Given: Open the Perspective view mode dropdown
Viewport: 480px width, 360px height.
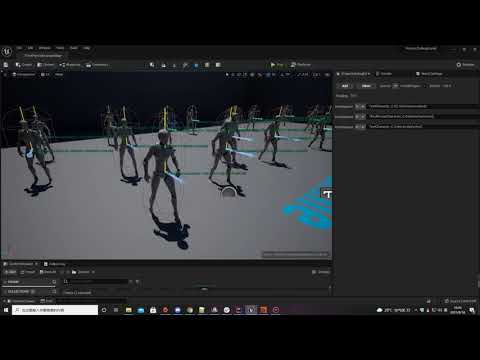Looking at the screenshot, I should click(x=23, y=74).
